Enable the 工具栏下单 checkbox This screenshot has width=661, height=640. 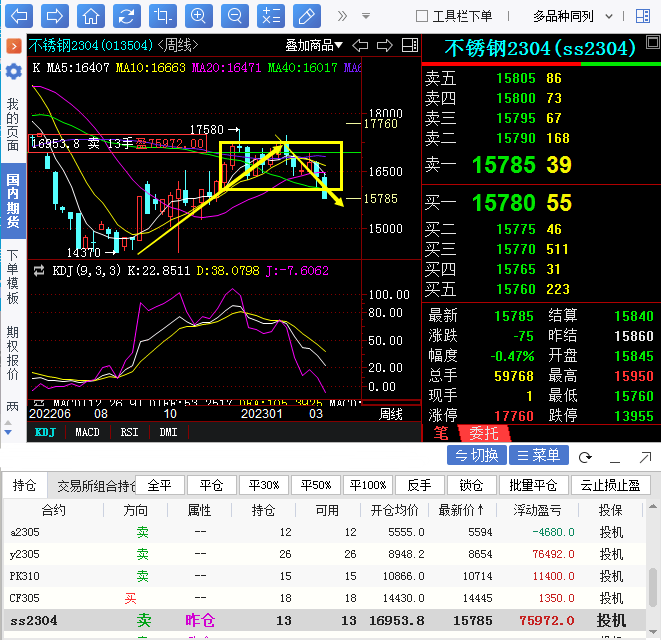pyautogui.click(x=422, y=16)
